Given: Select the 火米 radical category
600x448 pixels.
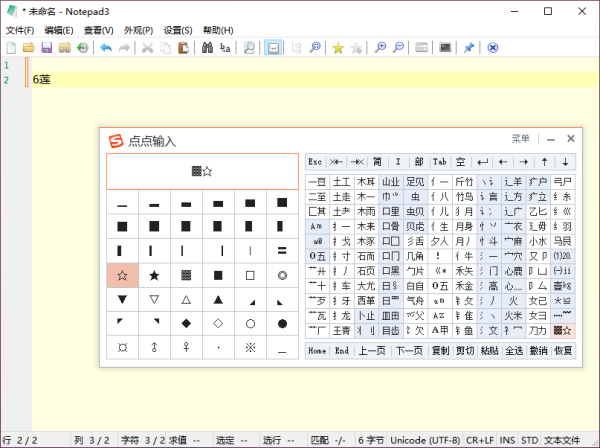Looking at the screenshot, I should point(513,316).
